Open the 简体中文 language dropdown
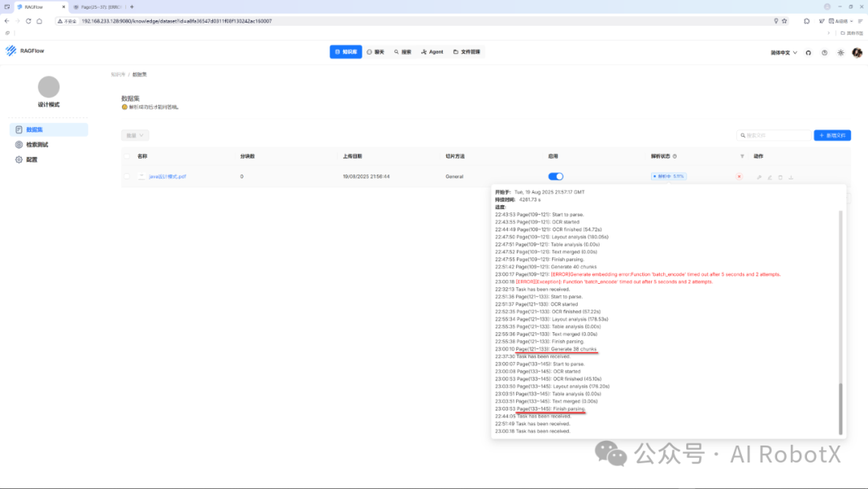868x489 pixels. click(784, 52)
